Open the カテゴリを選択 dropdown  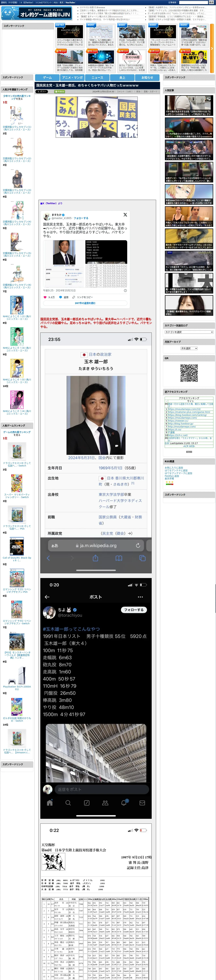[x=189, y=332]
